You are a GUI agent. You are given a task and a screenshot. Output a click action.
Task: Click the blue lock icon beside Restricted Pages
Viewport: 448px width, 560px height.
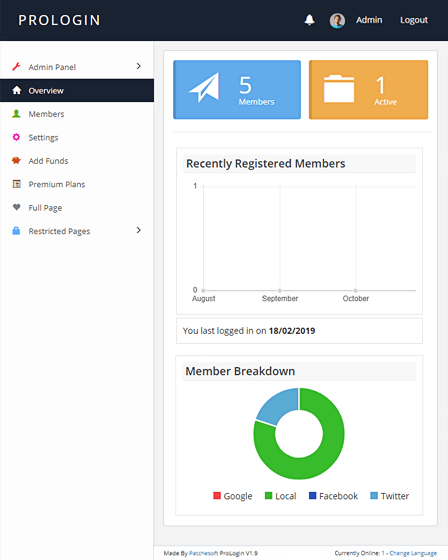[x=16, y=231]
